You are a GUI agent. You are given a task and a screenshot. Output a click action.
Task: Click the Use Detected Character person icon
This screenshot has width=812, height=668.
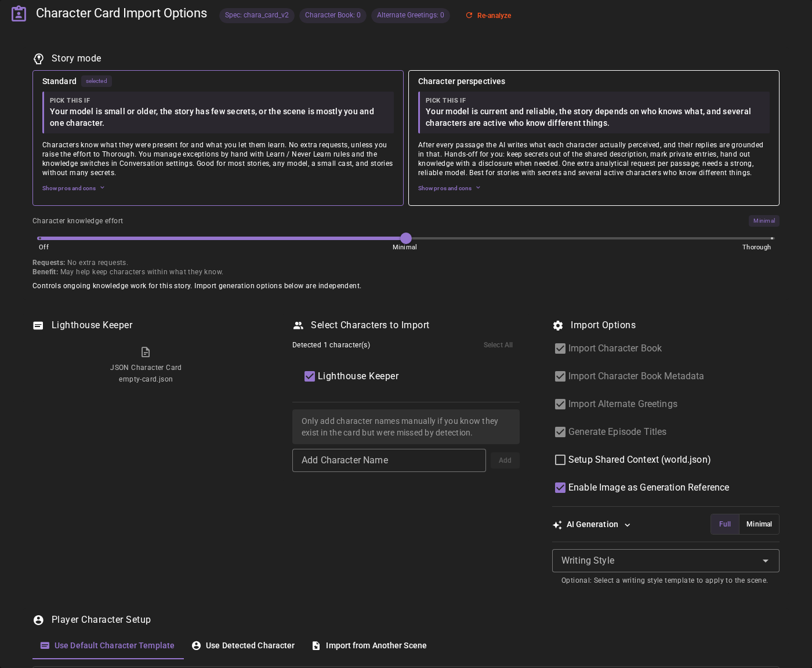pyautogui.click(x=196, y=645)
